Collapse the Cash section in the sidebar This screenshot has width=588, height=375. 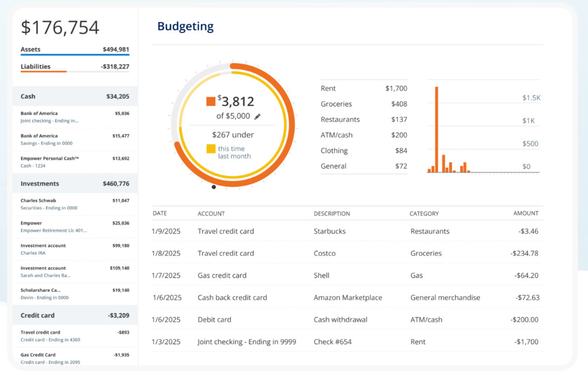click(x=75, y=96)
